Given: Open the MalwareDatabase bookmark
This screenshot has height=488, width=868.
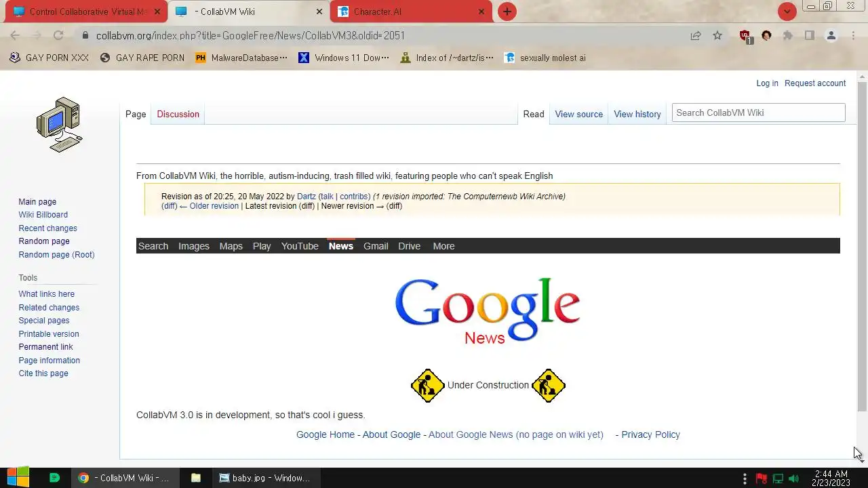Looking at the screenshot, I should 241,58.
